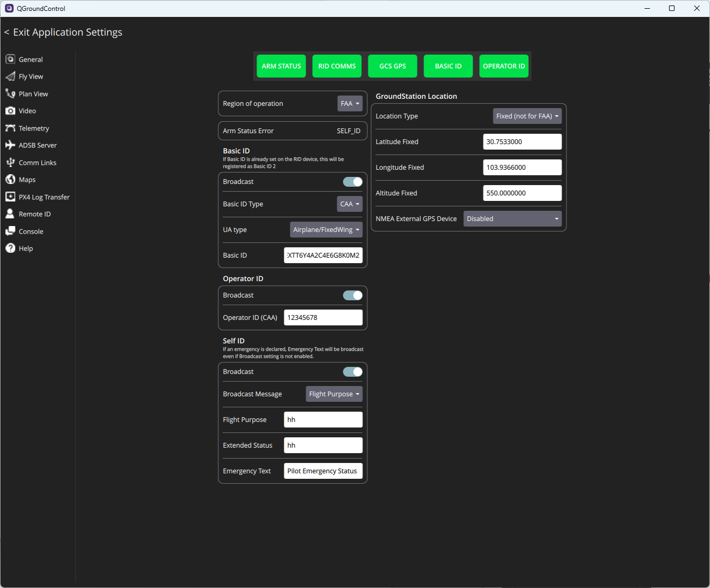Click the Help question mark icon
Screen dimensions: 710x588
click(x=10, y=248)
